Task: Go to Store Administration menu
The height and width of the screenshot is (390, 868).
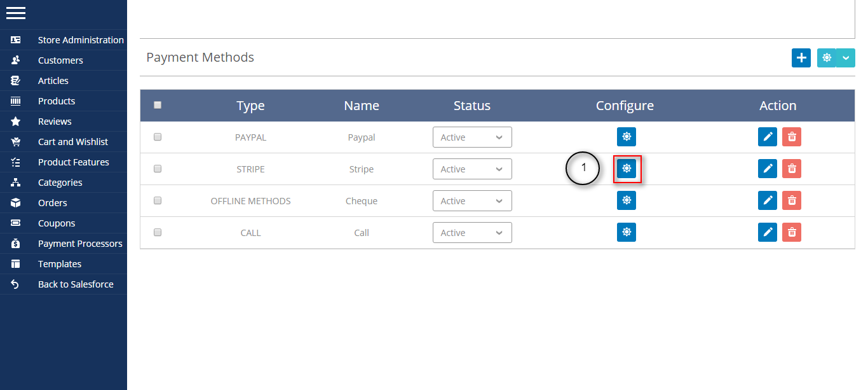Action: [81, 40]
